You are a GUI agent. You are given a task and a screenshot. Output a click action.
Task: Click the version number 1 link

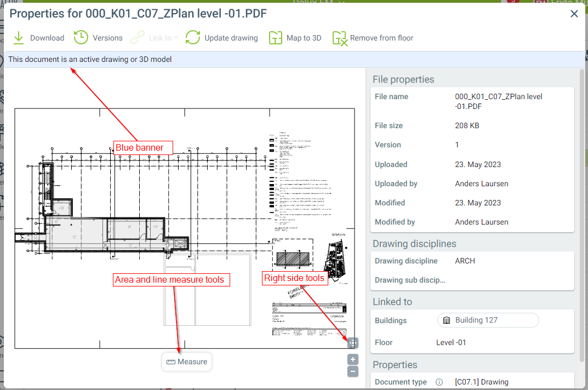457,145
